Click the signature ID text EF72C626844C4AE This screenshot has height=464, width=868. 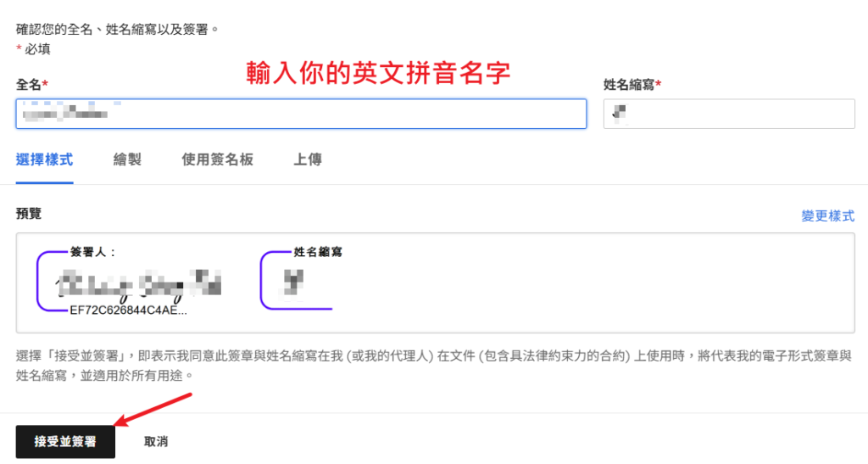(x=129, y=310)
